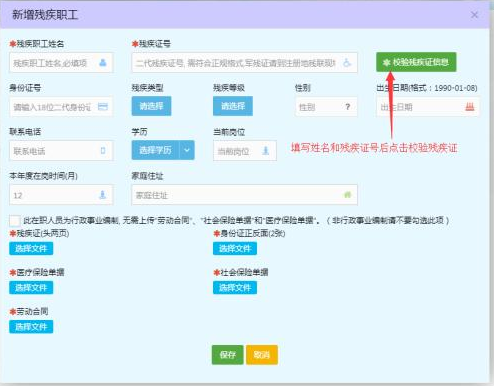Click the wheelchair icon in 残疾证号 field
Screen dimensions: 494x386
click(x=347, y=62)
